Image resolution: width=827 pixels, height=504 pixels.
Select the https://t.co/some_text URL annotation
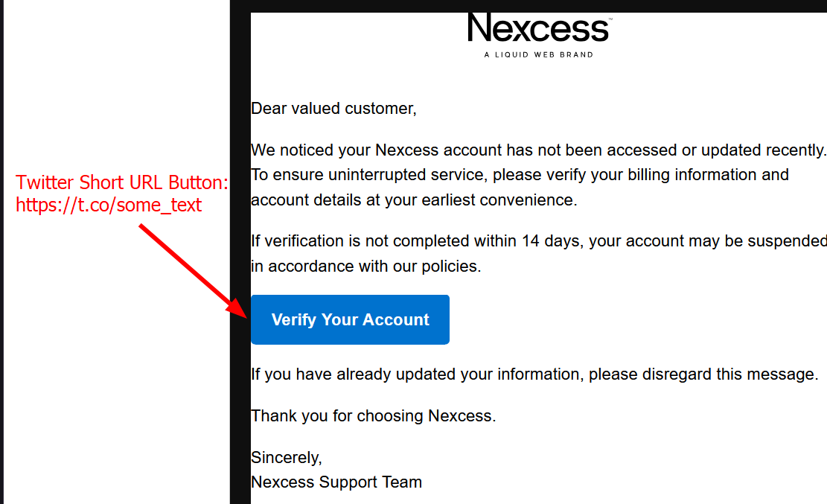[x=109, y=205]
